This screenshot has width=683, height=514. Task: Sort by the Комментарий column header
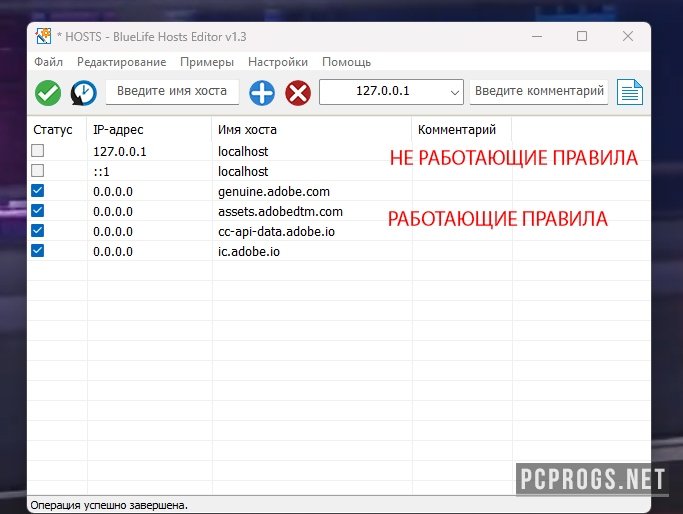coord(461,129)
